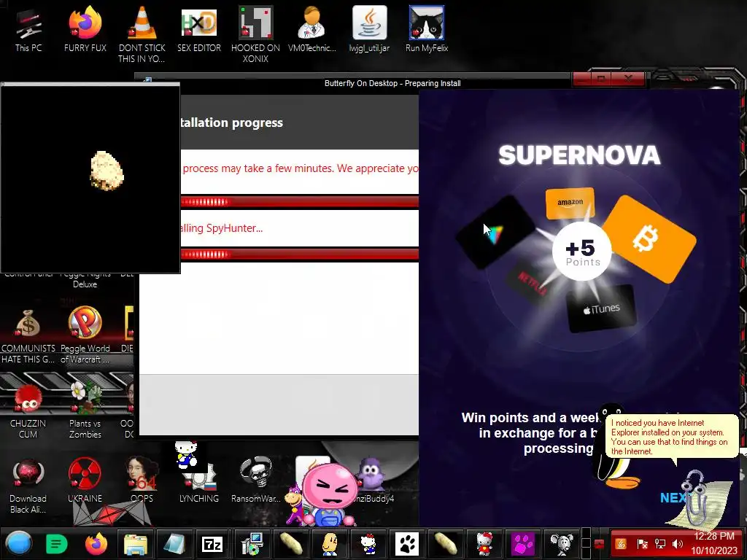Launch the Run MyFelix cat icon
Screen dimensions: 747x560
click(x=426, y=29)
